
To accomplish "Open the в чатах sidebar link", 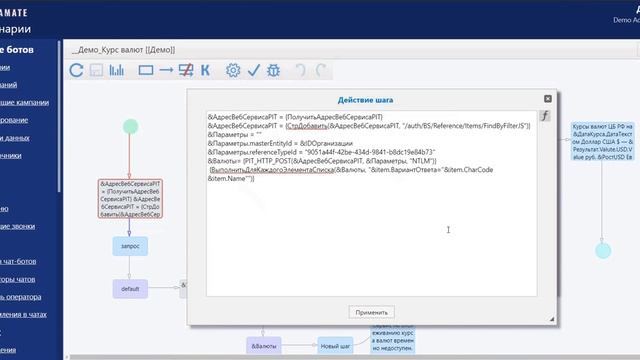I will pos(23,314).
